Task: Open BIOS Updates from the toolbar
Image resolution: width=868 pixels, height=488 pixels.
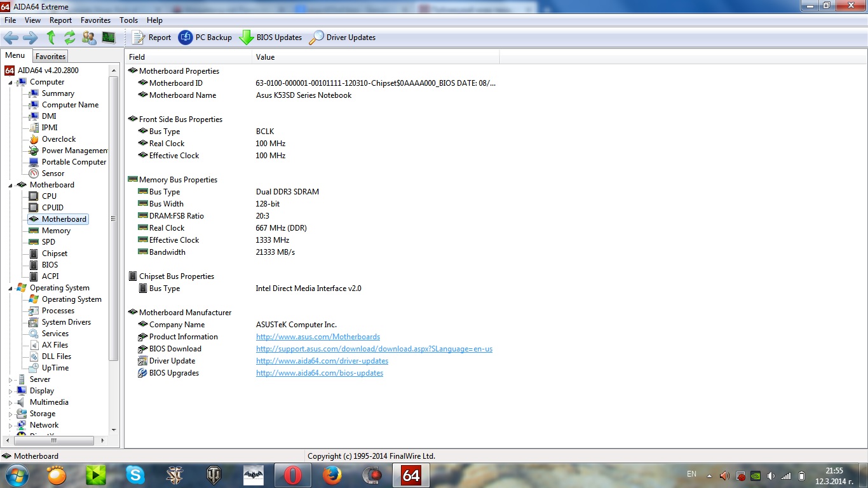Action: pyautogui.click(x=271, y=37)
